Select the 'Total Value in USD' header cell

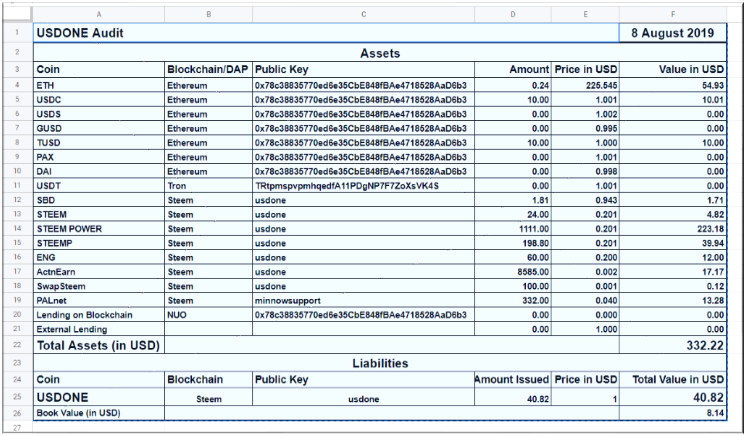[x=673, y=379]
